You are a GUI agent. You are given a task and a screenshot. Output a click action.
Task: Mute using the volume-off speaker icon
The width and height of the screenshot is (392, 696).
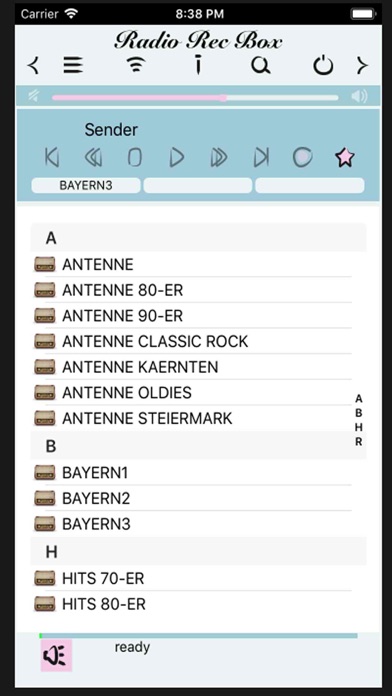(x=33, y=96)
